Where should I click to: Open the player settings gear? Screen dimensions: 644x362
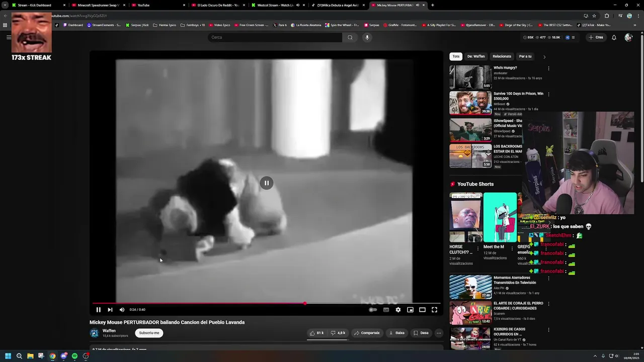point(398,310)
